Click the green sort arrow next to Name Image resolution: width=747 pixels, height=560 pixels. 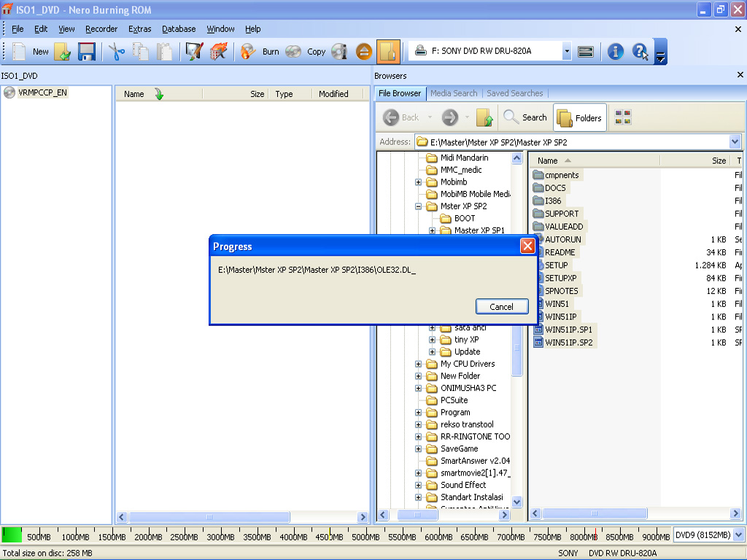pos(158,94)
